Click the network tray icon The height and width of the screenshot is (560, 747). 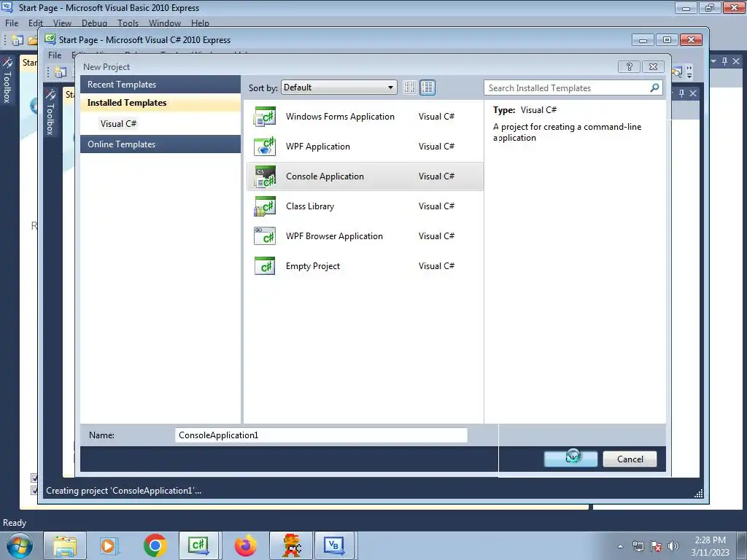(638, 546)
